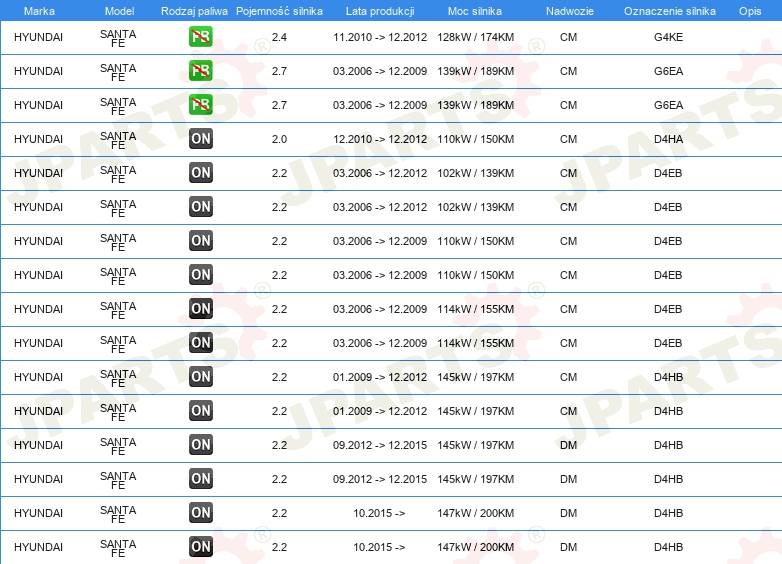Click the Moc silnika column header
Viewport: 782px width, 564px height.
pos(475,11)
